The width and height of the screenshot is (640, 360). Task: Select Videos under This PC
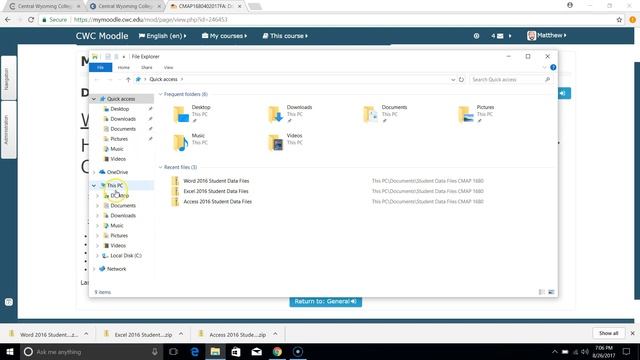(x=118, y=246)
